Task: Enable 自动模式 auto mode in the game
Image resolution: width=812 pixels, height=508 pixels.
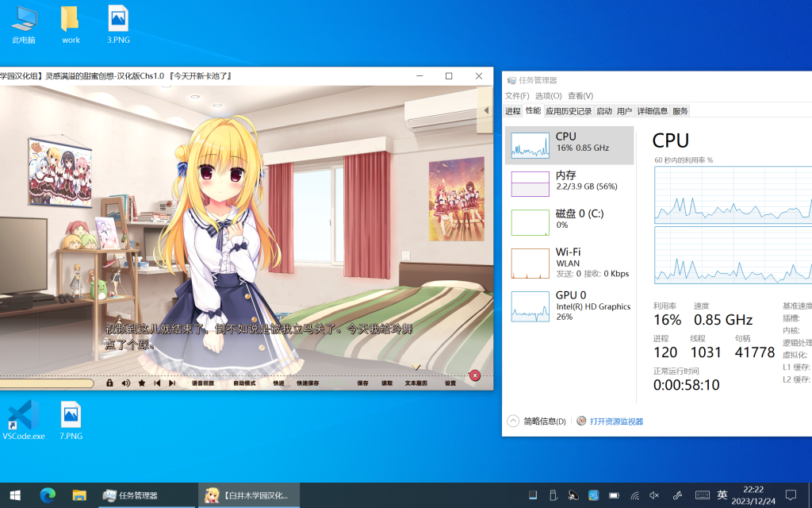Action: [x=244, y=383]
